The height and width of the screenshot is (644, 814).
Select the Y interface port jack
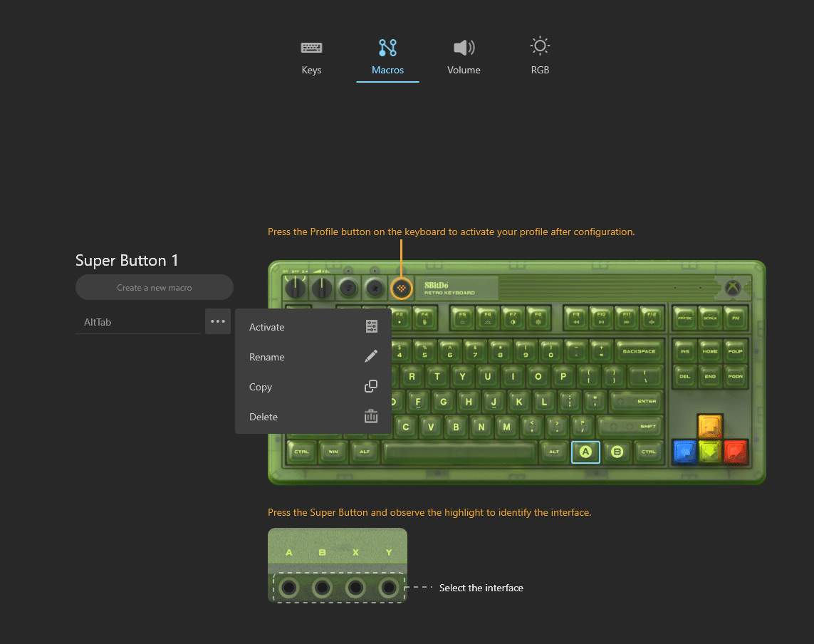pos(389,588)
